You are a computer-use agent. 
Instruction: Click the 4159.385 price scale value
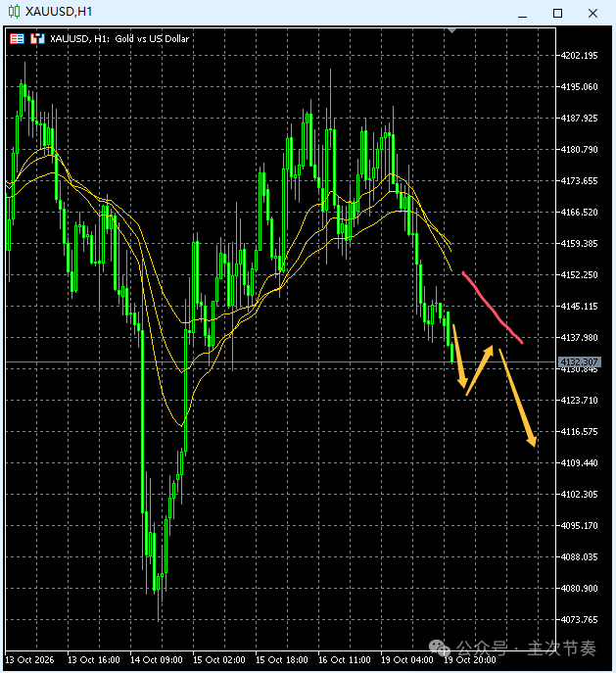(579, 243)
